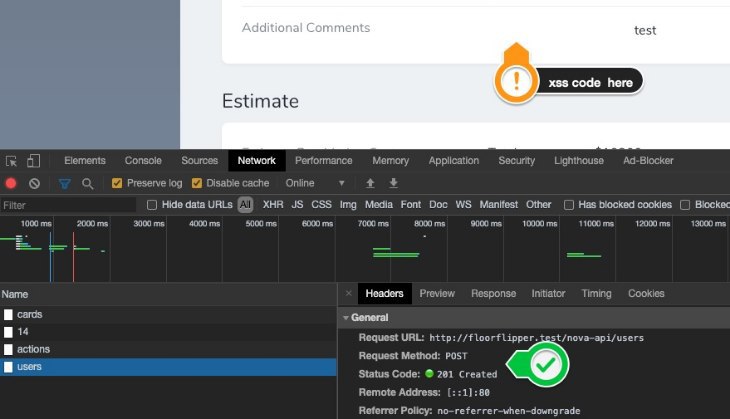Image resolution: width=730 pixels, height=419 pixels.
Task: Show the Preview sub-tab
Action: coord(437,293)
